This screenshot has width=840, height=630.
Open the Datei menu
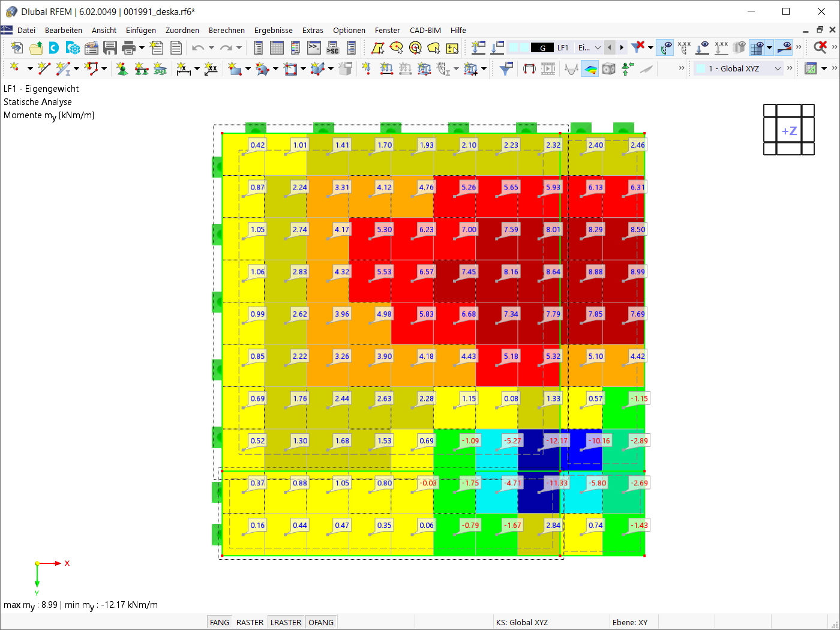pyautogui.click(x=26, y=30)
